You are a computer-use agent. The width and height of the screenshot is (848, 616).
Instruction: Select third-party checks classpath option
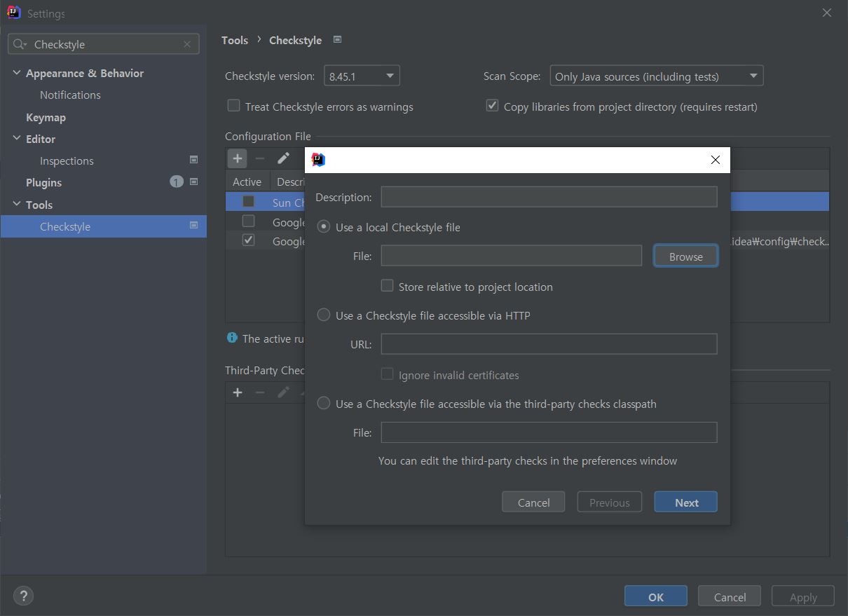pos(324,404)
